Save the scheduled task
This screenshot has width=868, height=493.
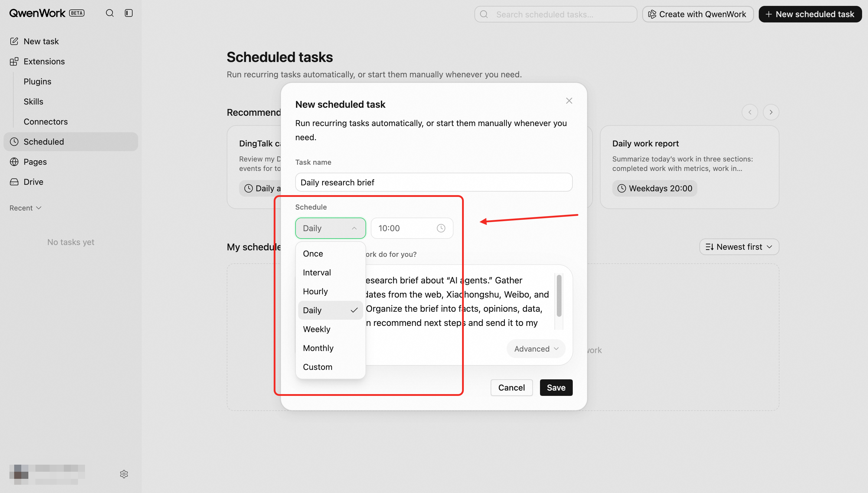coord(556,388)
